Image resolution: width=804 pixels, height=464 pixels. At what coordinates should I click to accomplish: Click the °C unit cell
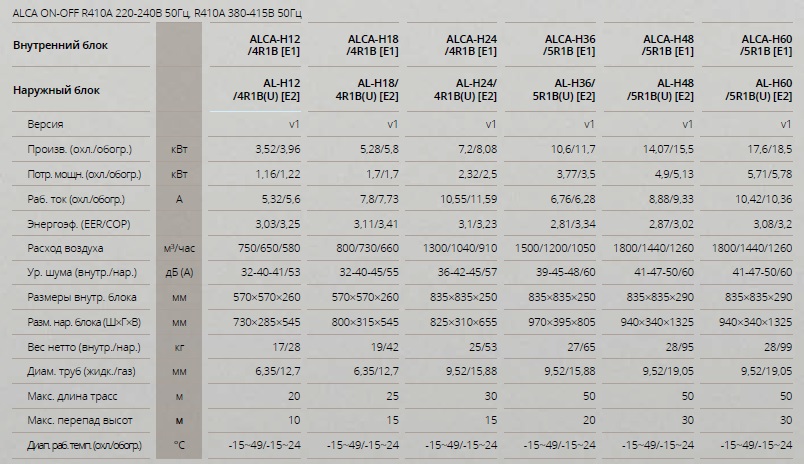pyautogui.click(x=179, y=445)
